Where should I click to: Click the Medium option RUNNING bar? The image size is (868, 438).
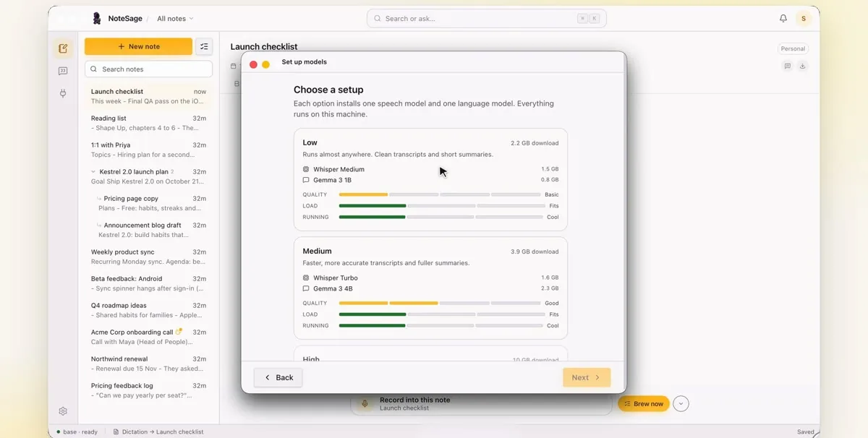[x=440, y=325]
